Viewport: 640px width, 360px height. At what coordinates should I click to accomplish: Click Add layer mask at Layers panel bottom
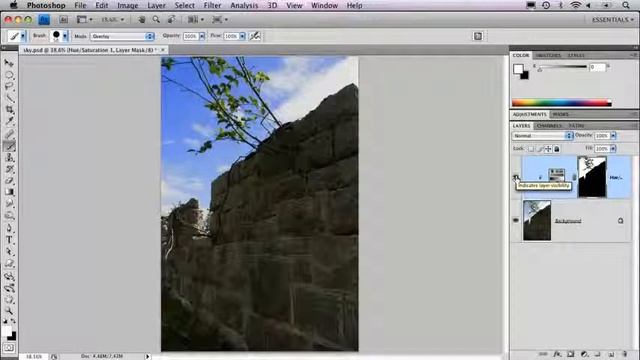point(571,354)
